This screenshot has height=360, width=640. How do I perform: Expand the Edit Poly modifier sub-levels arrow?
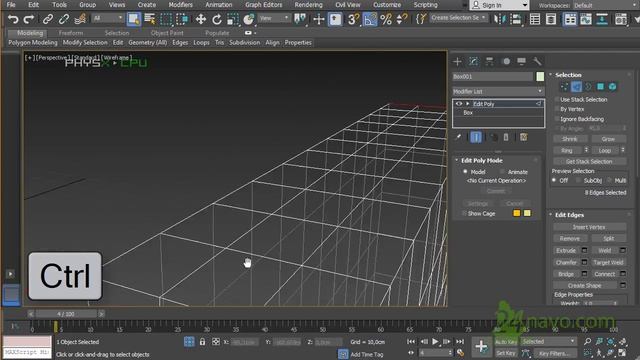click(x=468, y=104)
